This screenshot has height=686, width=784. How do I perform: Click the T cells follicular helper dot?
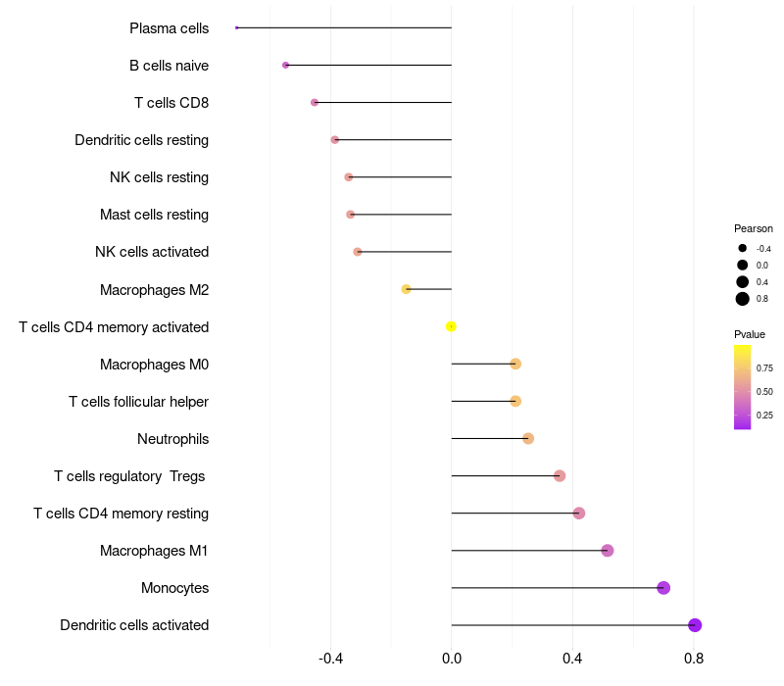(x=515, y=401)
